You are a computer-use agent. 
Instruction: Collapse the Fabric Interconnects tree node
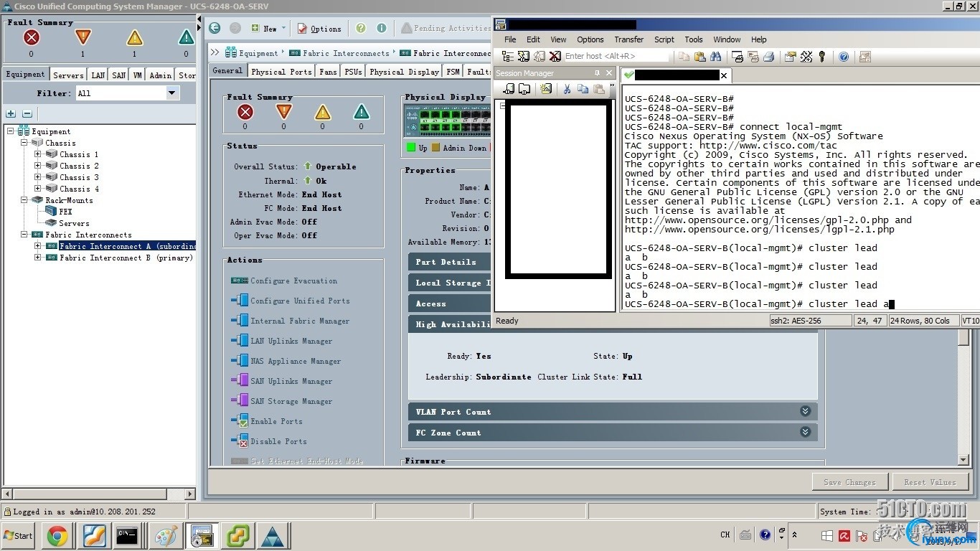pos(24,235)
